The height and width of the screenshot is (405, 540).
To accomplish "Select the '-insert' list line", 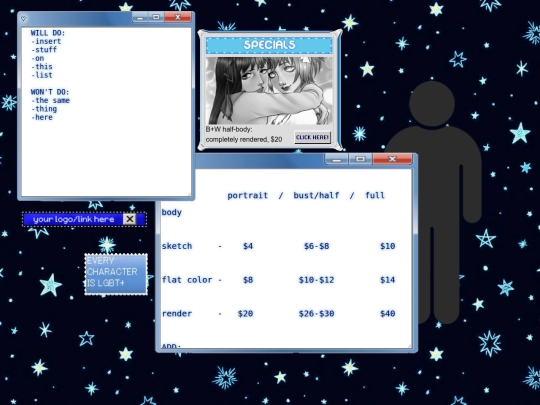I will [46, 41].
